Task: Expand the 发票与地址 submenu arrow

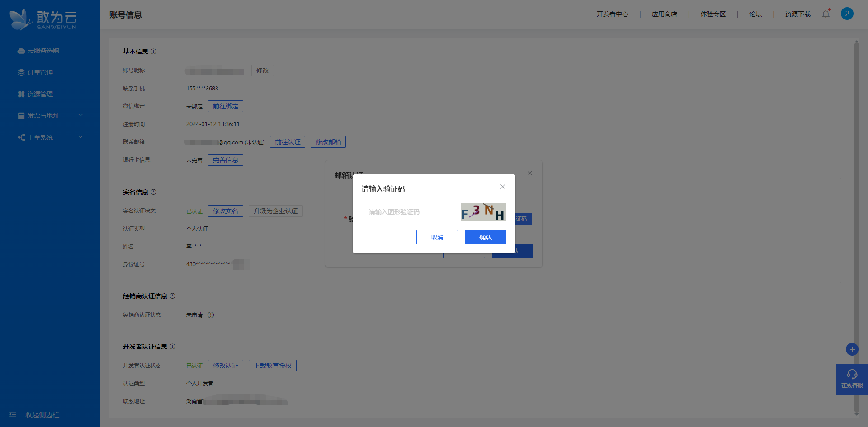Action: pos(80,115)
